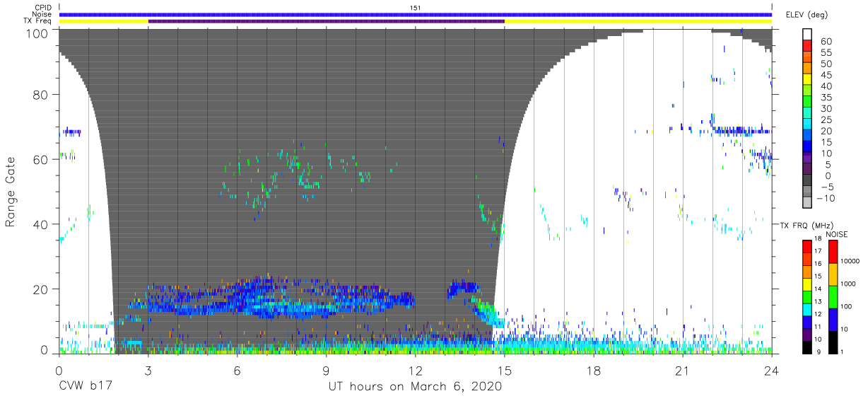Select the cyan swatch in the TX FRQ colorbar
868x401 pixels.
tap(808, 309)
